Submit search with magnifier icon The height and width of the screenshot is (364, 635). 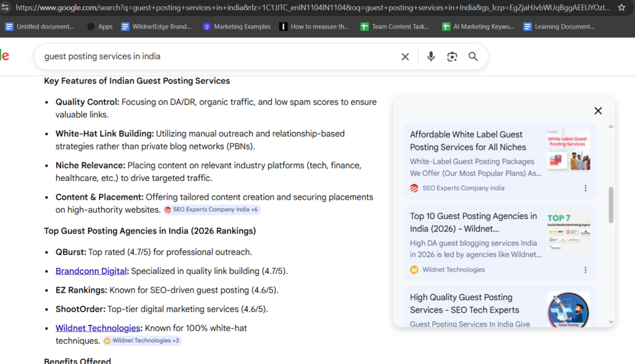coord(473,56)
